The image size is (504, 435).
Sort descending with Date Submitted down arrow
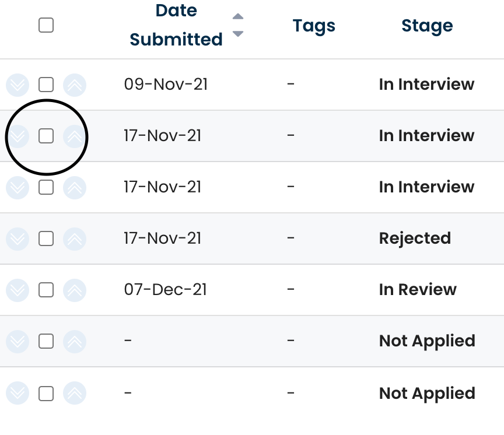point(237,34)
